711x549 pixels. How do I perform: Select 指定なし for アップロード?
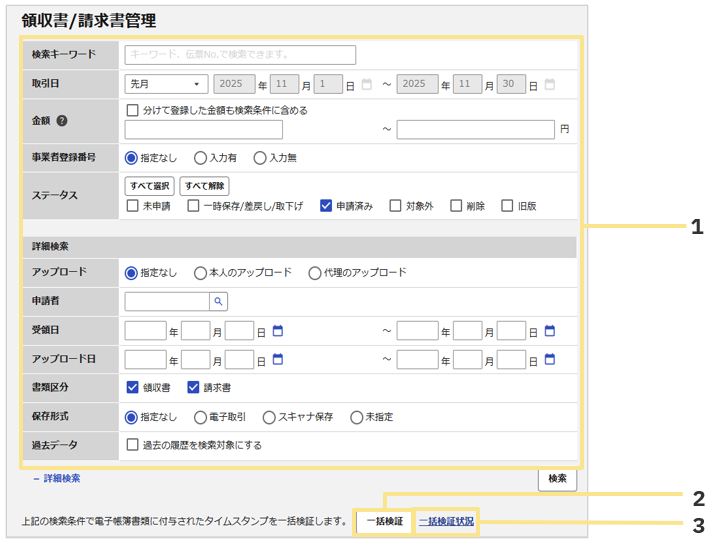coord(131,273)
